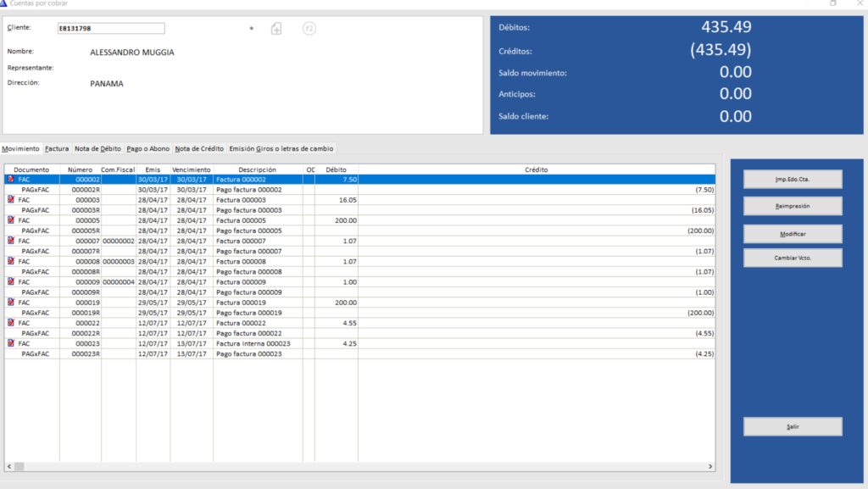Click the paid-mark icon on invoice 000023
868x489 pixels.
point(10,343)
